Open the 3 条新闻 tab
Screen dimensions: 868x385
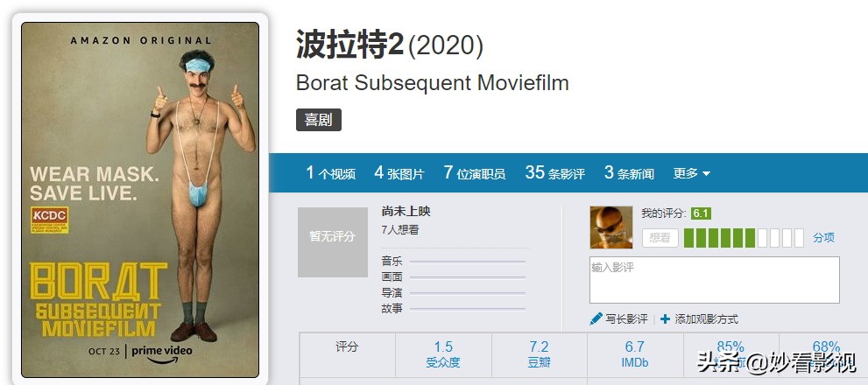click(629, 173)
